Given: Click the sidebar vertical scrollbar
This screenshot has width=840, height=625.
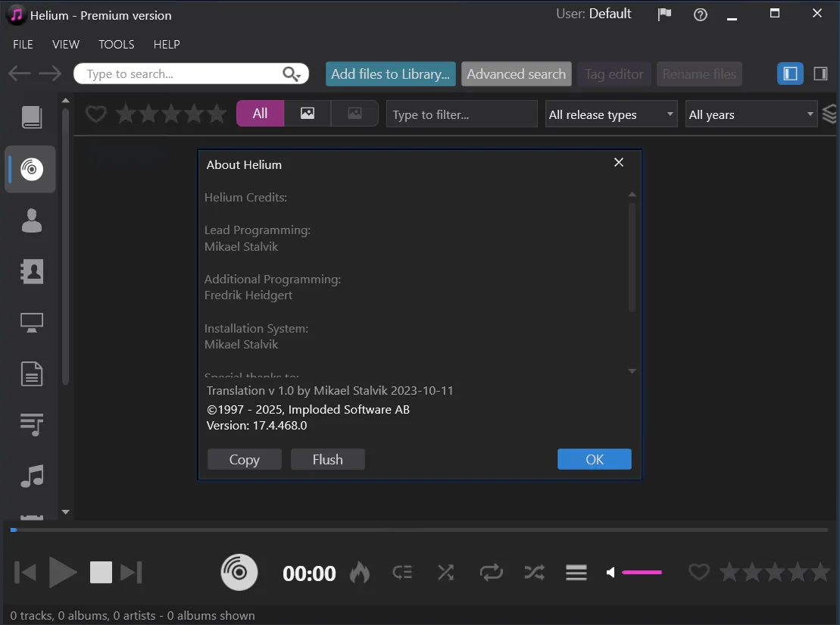Looking at the screenshot, I should coord(65,246).
